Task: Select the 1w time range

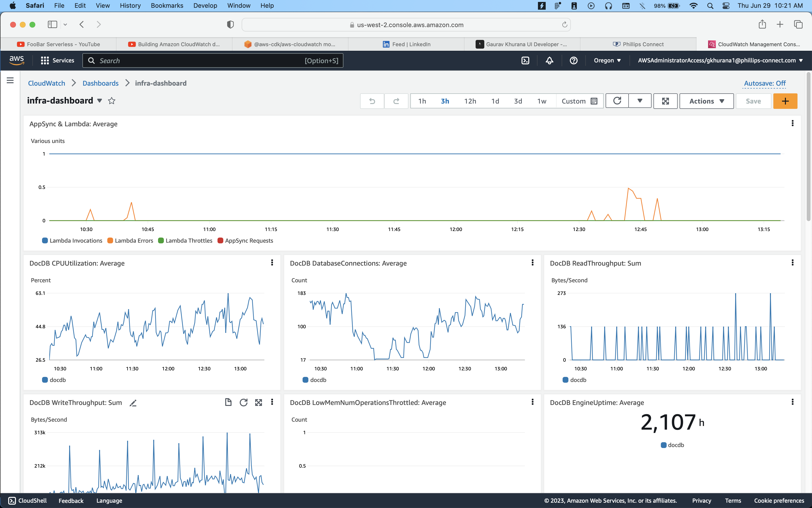Action: click(542, 101)
